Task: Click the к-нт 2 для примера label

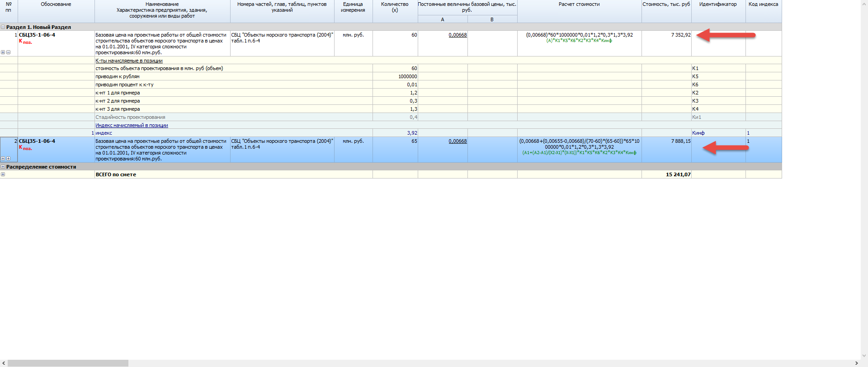Action: pyautogui.click(x=118, y=101)
